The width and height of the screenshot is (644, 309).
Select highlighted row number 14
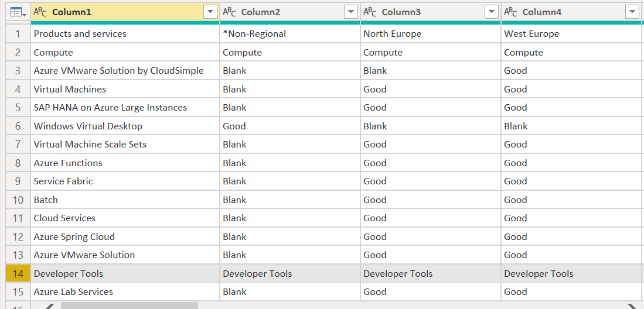(18, 273)
